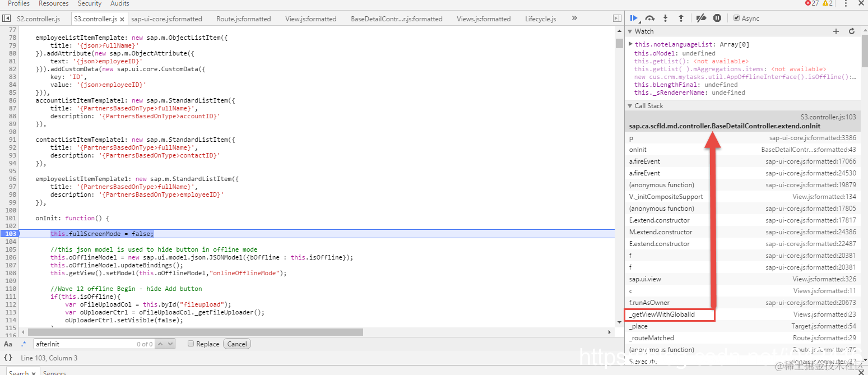868x375 pixels.
Task: Resume script execution
Action: pyautogui.click(x=634, y=18)
